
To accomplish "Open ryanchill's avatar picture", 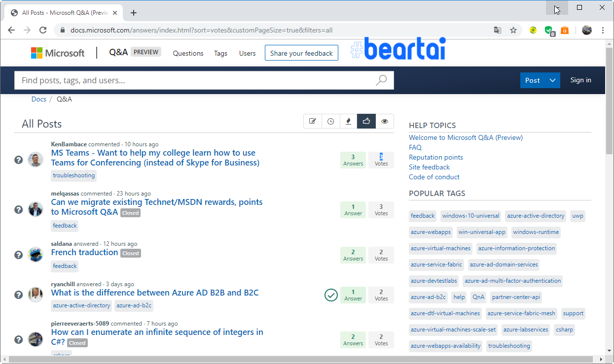I will pyautogui.click(x=36, y=295).
